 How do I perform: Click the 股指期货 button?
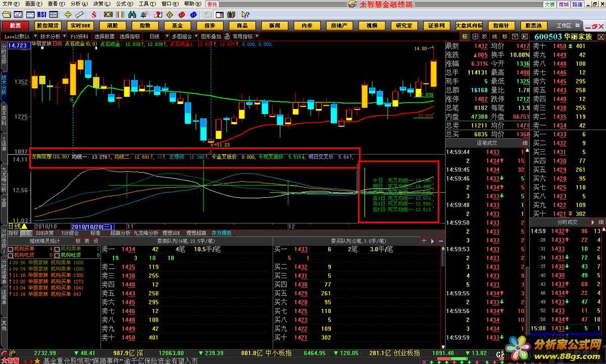[x=48, y=25]
